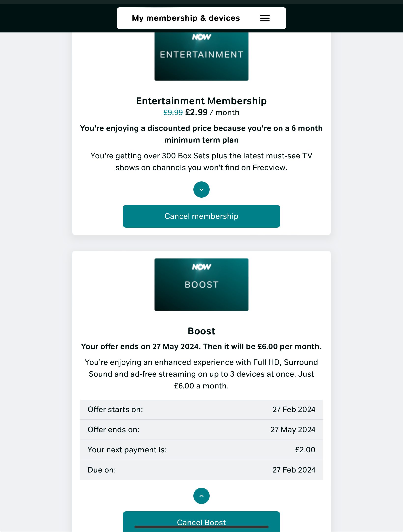Select the My membership & devices header
This screenshot has height=532, width=403.
click(186, 18)
